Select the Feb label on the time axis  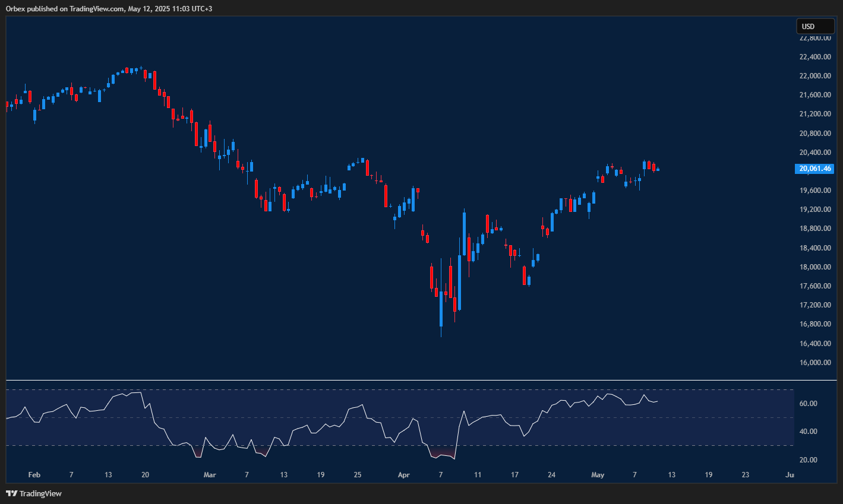pyautogui.click(x=34, y=475)
